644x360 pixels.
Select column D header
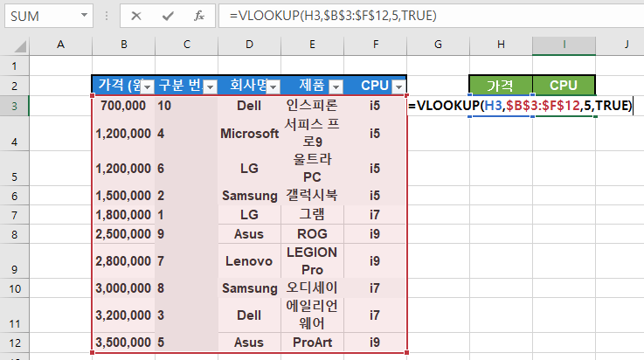(249, 45)
